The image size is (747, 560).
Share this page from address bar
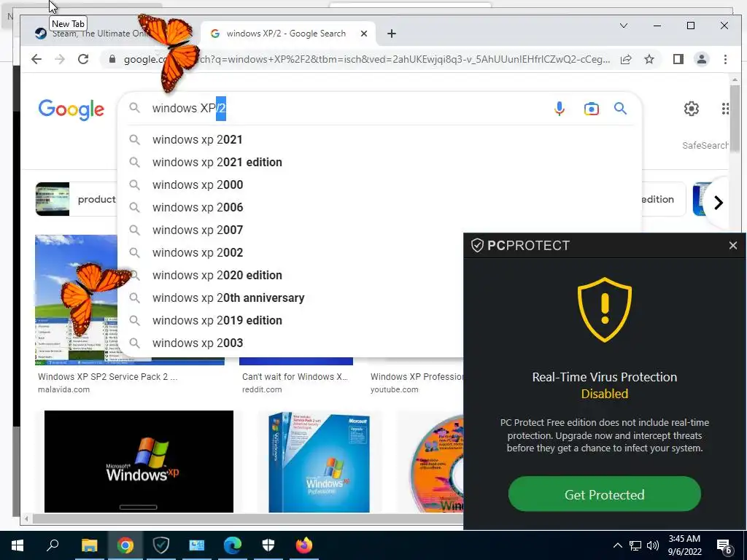point(625,59)
